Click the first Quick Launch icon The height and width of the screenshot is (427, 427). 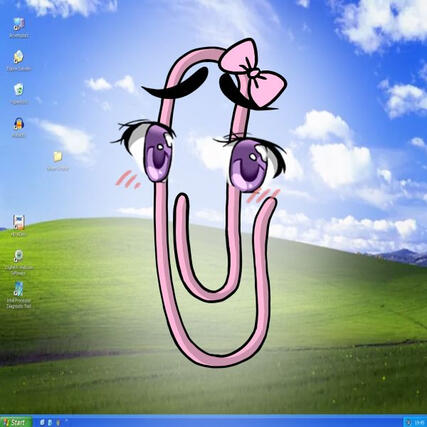42,422
